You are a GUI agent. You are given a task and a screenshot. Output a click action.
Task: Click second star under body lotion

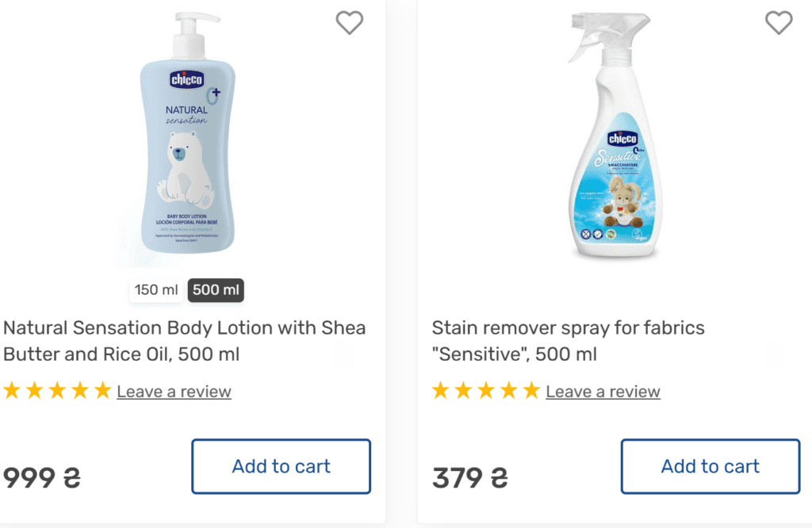coord(34,390)
